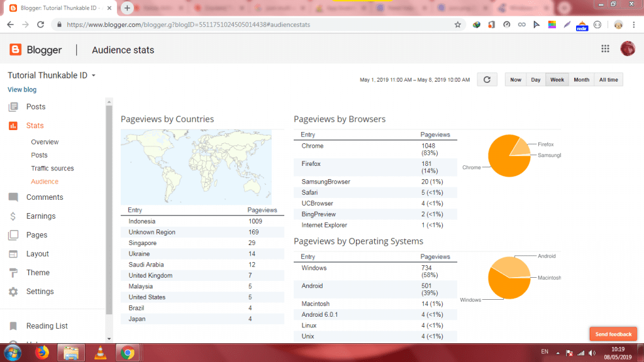Click the Blogger logo icon
This screenshot has width=644, height=362.
pos(15,50)
